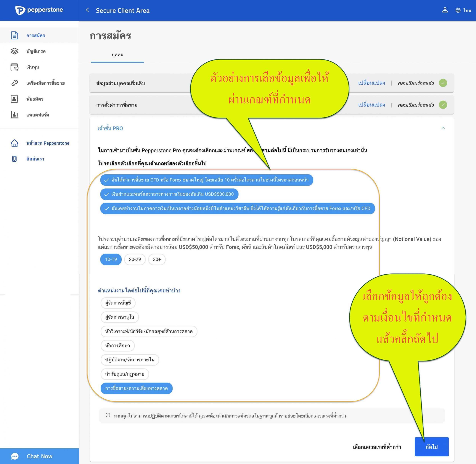Click the ตำแหน่งงานใดต่อไปนี้ที่คุณเคยทำบ้าง heading
This screenshot has width=476, height=464.
pos(139,291)
